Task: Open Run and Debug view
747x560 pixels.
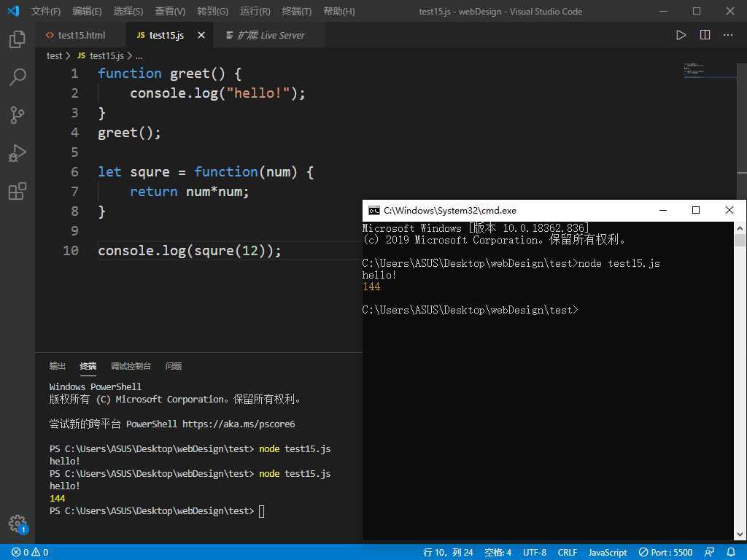Action: 18,153
